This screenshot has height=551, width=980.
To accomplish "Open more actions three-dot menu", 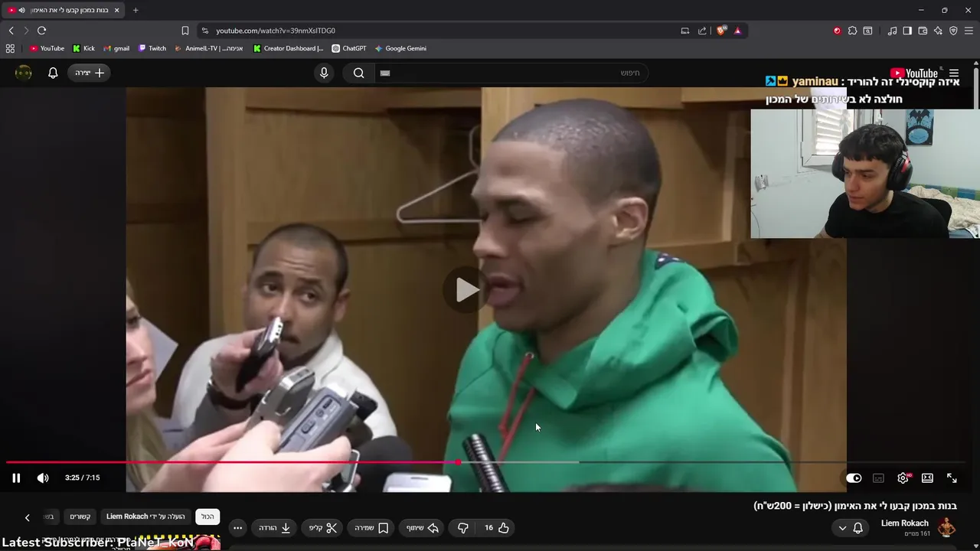I will 237,527.
